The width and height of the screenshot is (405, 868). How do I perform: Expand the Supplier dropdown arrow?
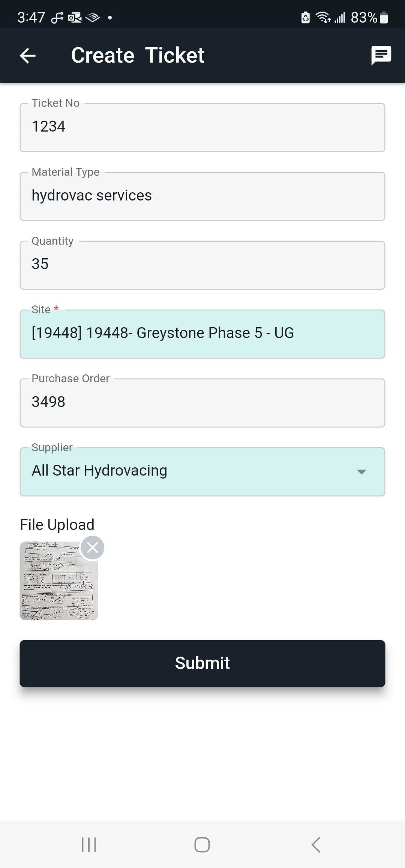[x=361, y=472]
